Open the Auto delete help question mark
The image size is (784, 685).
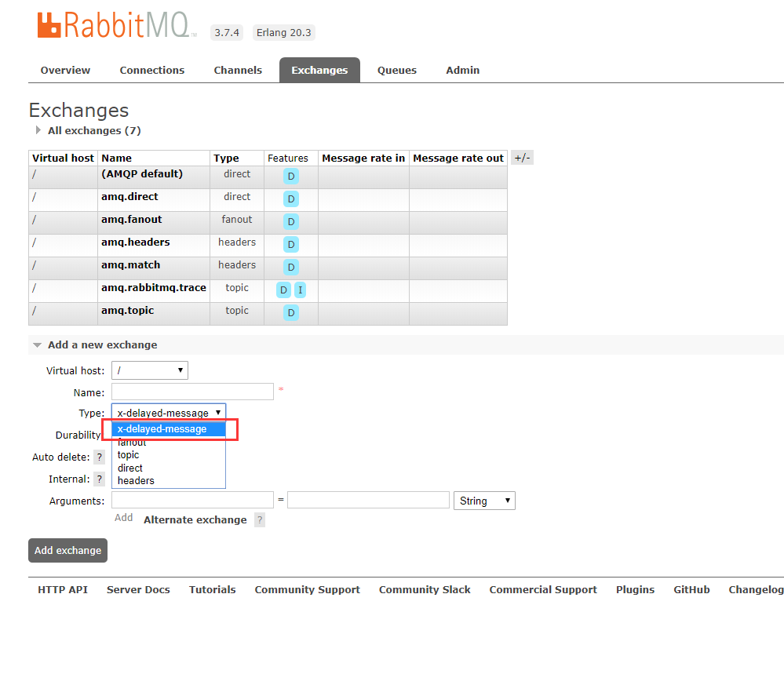pyautogui.click(x=100, y=457)
